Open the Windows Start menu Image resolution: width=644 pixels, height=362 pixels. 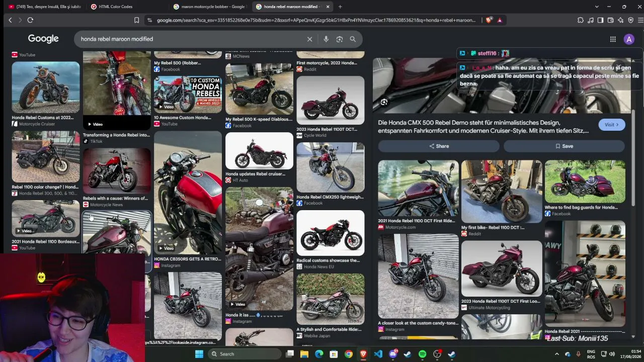pyautogui.click(x=199, y=354)
